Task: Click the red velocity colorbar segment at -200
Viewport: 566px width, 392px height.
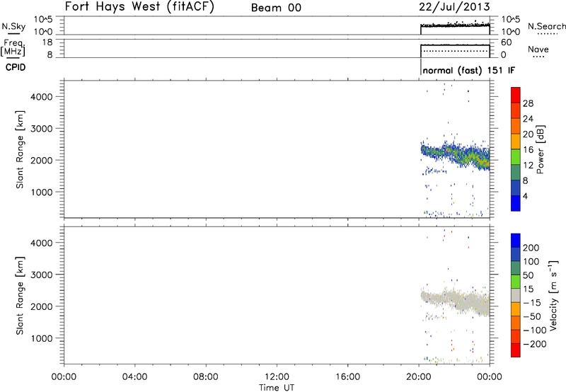Action: tap(516, 350)
